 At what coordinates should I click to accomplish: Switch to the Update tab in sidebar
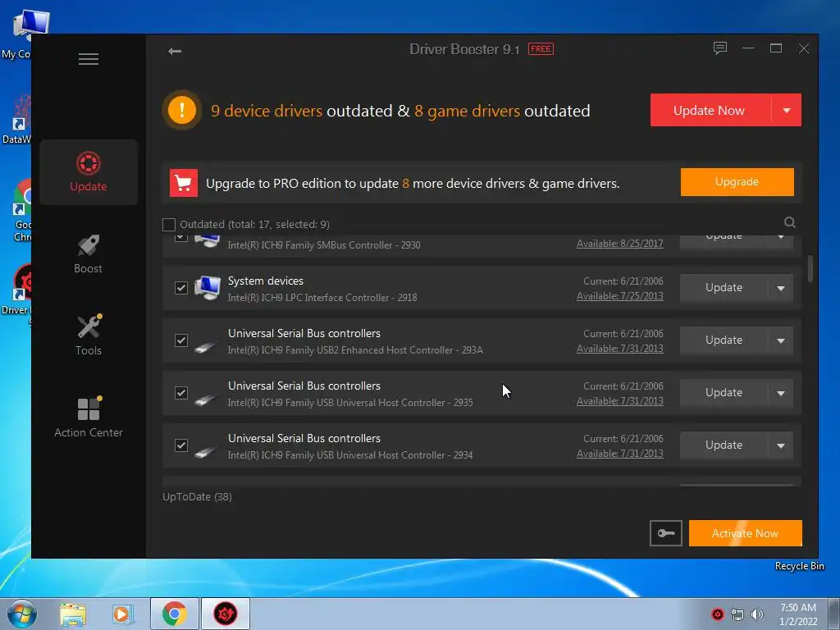(89, 172)
